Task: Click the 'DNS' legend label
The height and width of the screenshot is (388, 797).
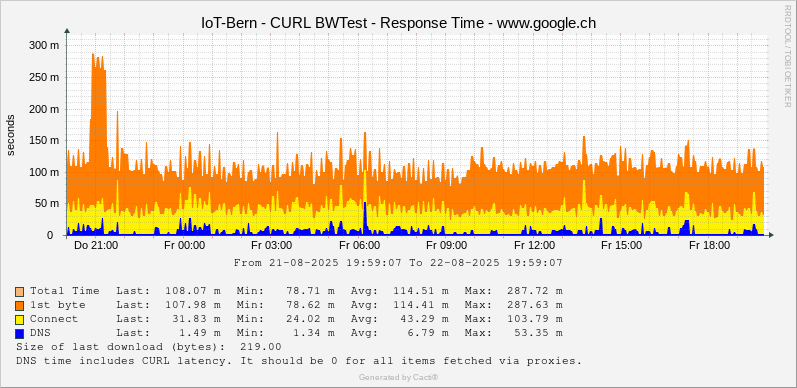Action: tap(40, 333)
